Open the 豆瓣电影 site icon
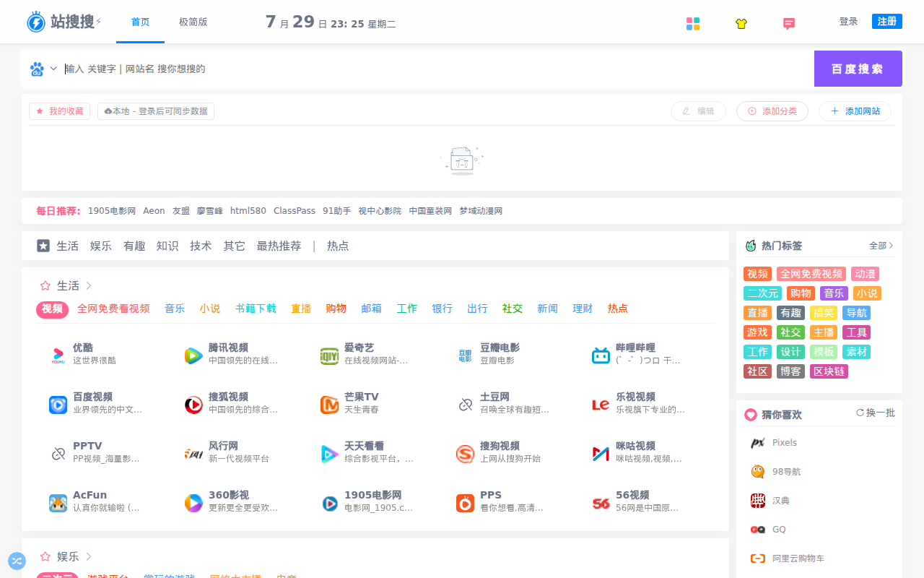This screenshot has width=924, height=578. click(466, 355)
